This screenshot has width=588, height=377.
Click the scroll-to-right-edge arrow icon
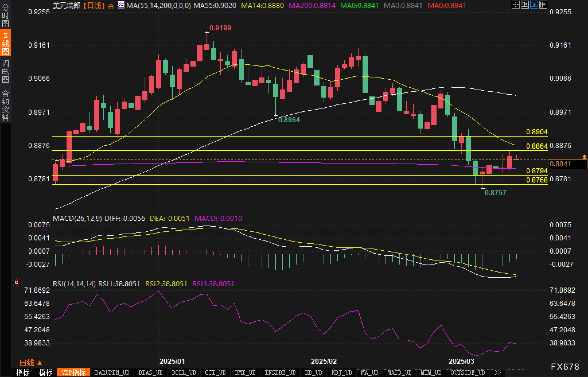543,5
